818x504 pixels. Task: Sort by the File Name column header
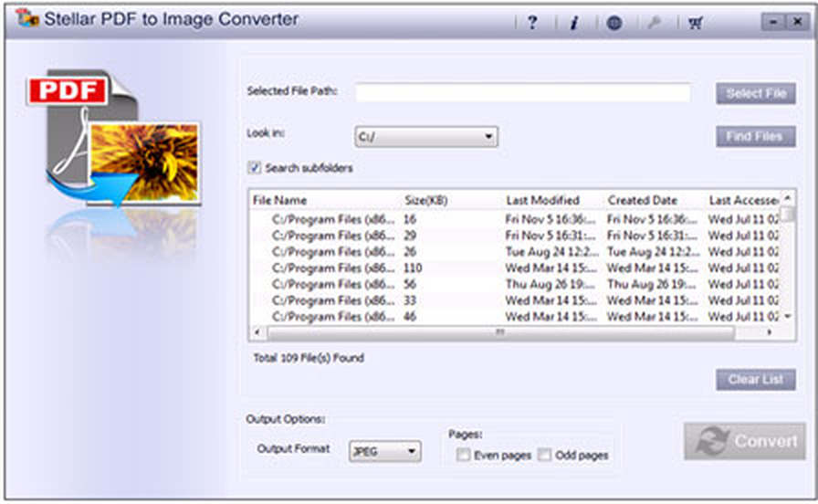(x=279, y=200)
